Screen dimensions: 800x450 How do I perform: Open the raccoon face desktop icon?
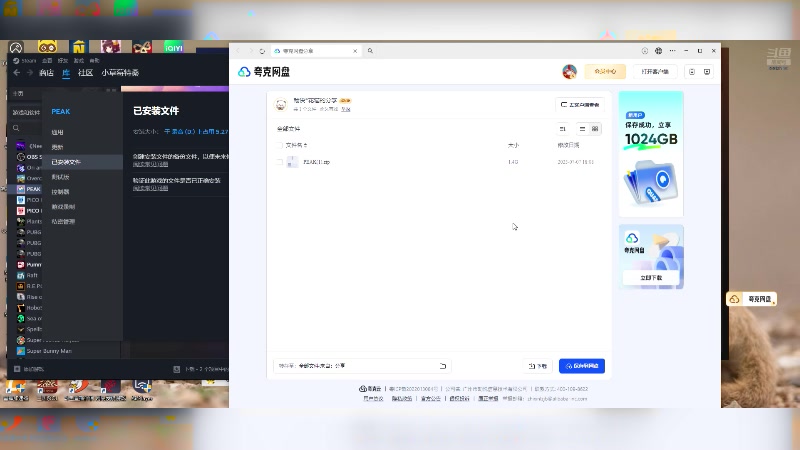[x=47, y=47]
